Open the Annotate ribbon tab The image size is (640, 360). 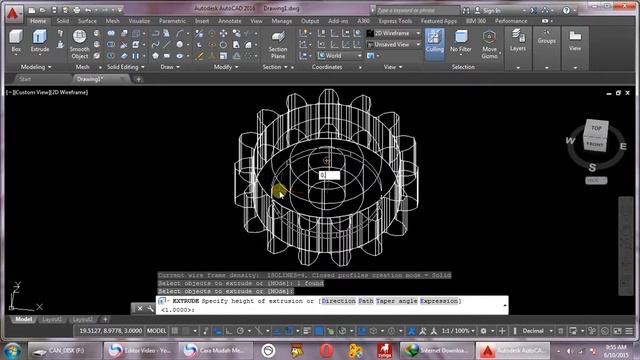[229, 21]
